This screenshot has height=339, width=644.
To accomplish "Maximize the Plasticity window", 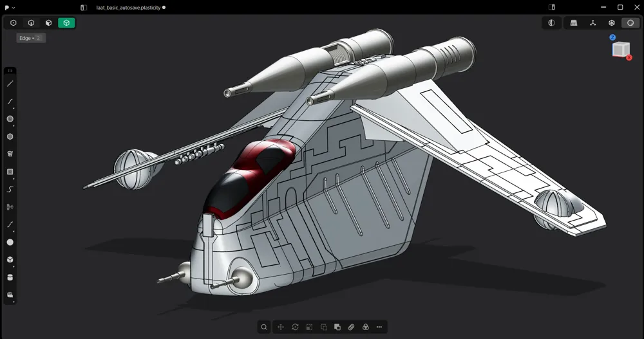I will click(x=620, y=7).
